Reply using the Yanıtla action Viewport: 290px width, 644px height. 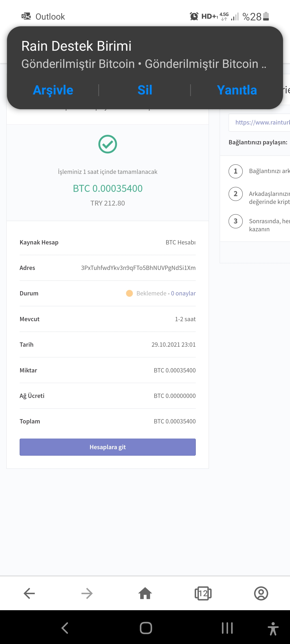pos(237,90)
